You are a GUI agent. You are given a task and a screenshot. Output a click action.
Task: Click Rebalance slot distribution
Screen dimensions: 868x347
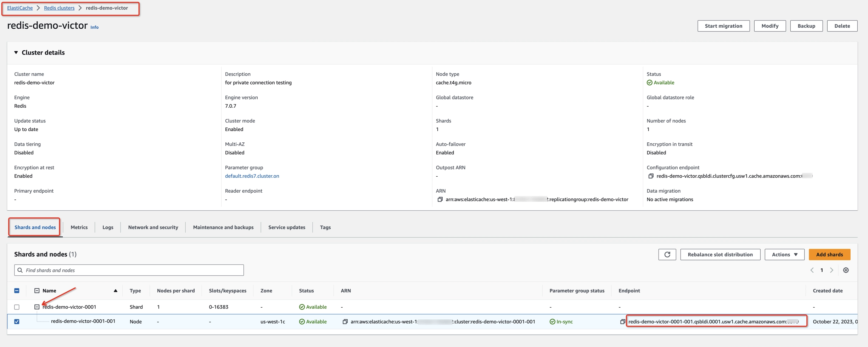720,255
